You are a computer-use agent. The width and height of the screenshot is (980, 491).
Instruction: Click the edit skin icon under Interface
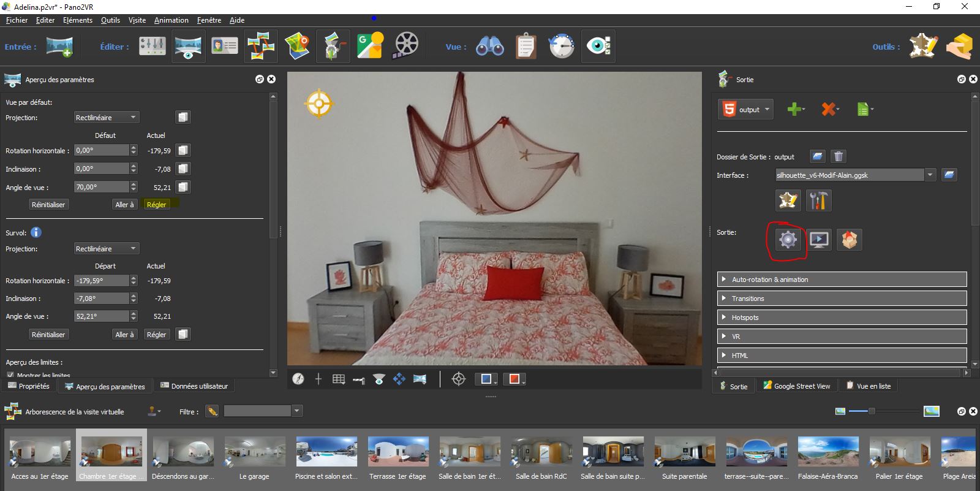coord(788,200)
